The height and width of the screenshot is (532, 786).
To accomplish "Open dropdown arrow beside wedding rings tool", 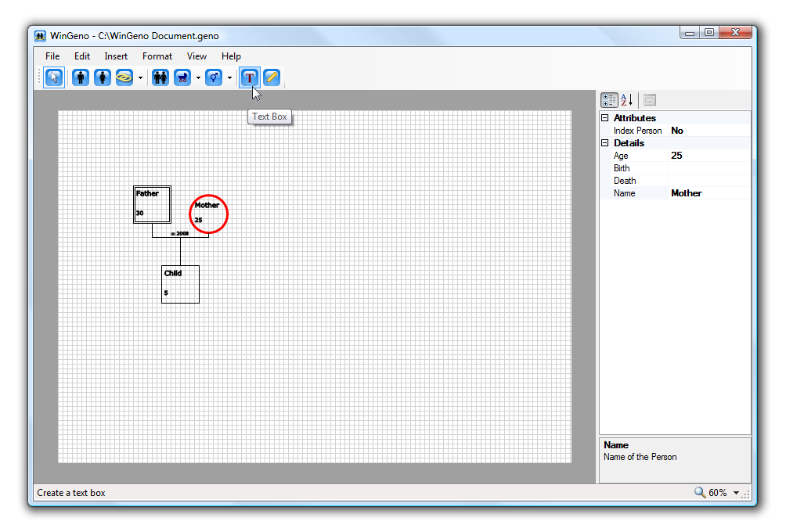I will tap(140, 77).
